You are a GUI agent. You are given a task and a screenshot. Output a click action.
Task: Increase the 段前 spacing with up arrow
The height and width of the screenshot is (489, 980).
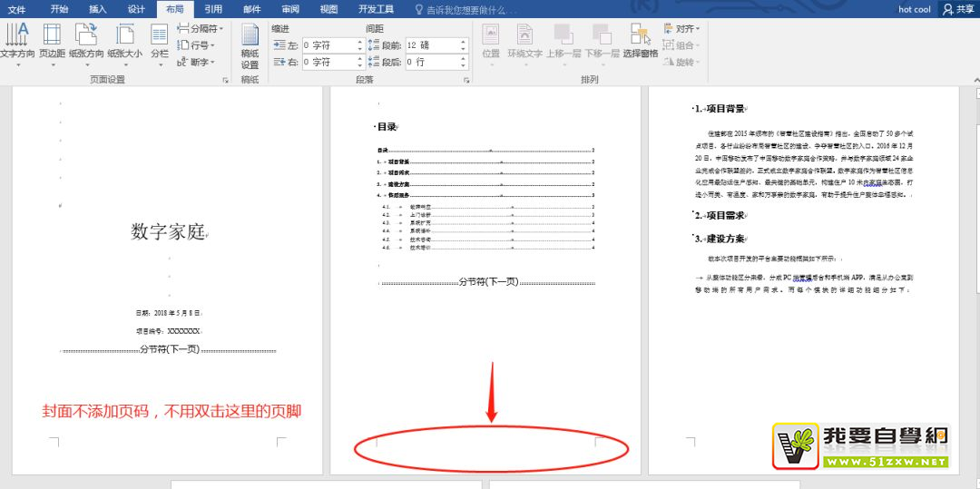coord(463,42)
